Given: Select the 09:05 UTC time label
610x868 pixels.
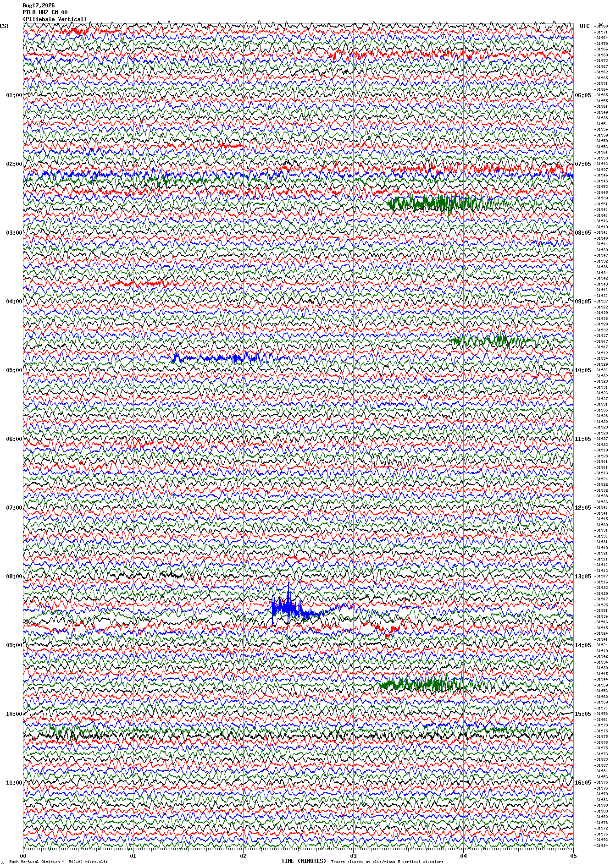Looking at the screenshot, I should [583, 302].
